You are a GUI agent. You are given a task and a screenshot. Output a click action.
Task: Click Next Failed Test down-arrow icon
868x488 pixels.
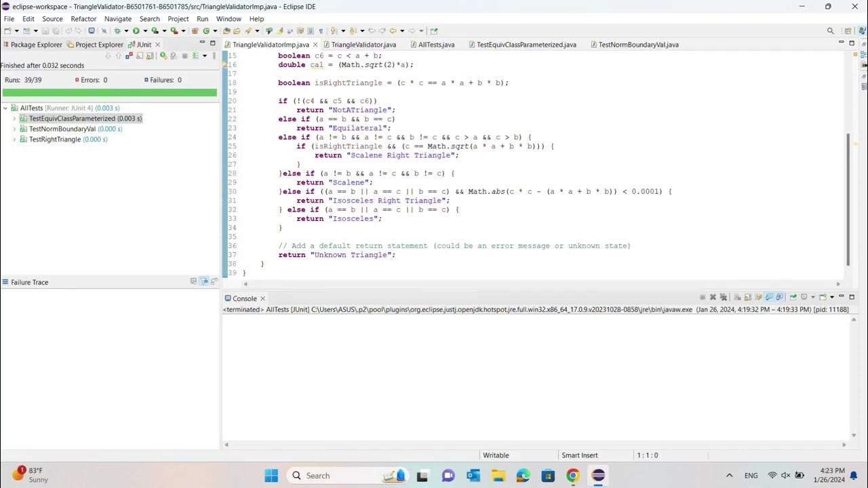click(108, 56)
